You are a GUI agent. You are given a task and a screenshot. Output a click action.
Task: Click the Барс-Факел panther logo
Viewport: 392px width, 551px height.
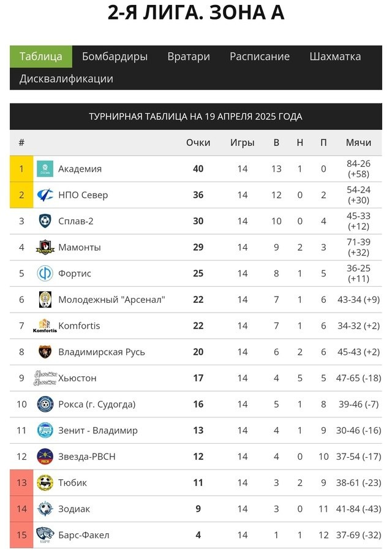(x=45, y=535)
